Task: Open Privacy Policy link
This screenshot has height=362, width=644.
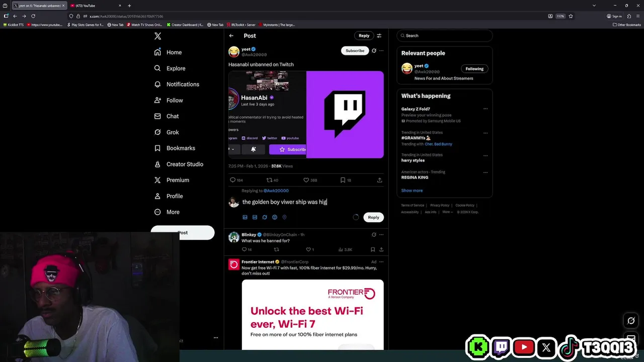Action: tap(440, 205)
